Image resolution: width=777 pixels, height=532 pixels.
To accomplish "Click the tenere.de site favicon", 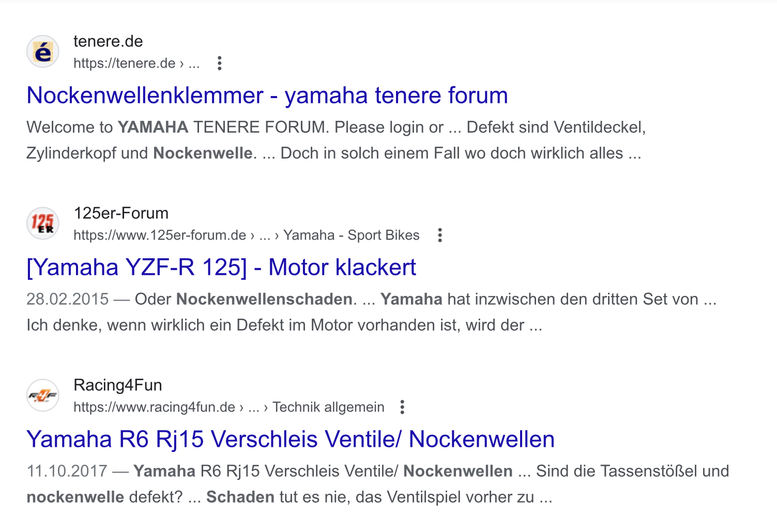I will pos(43,52).
